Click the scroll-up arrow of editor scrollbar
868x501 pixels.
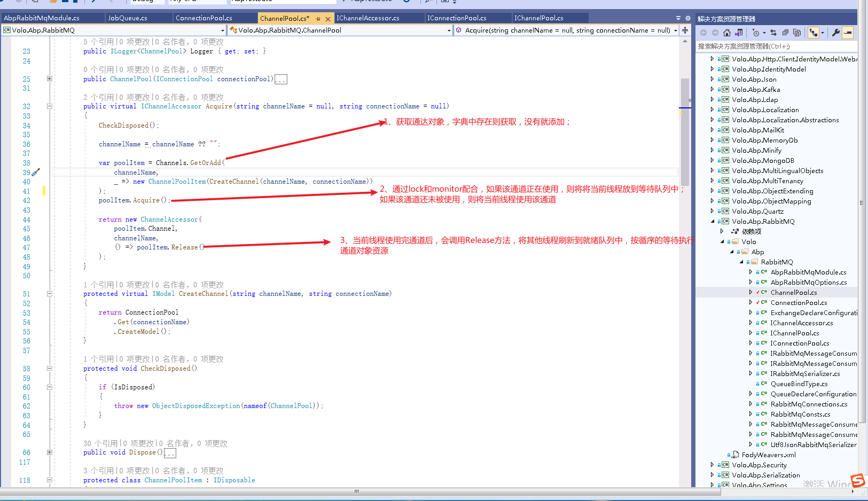685,41
